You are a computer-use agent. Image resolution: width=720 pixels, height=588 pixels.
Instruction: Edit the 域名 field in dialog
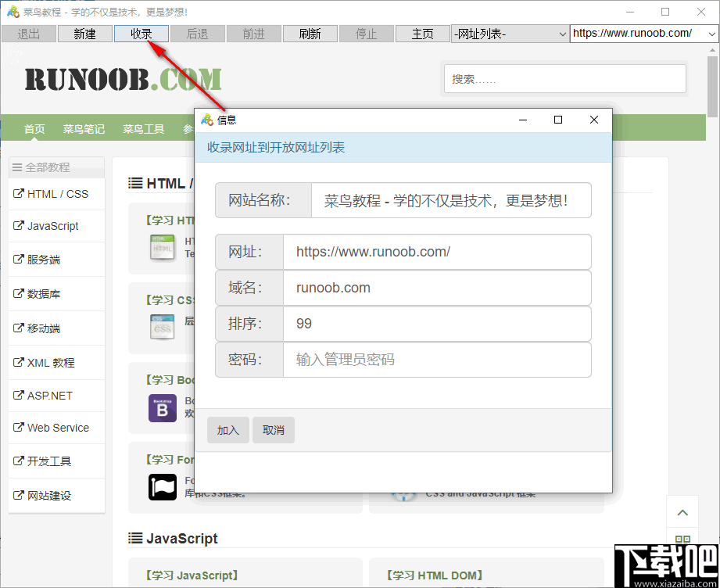(x=437, y=288)
